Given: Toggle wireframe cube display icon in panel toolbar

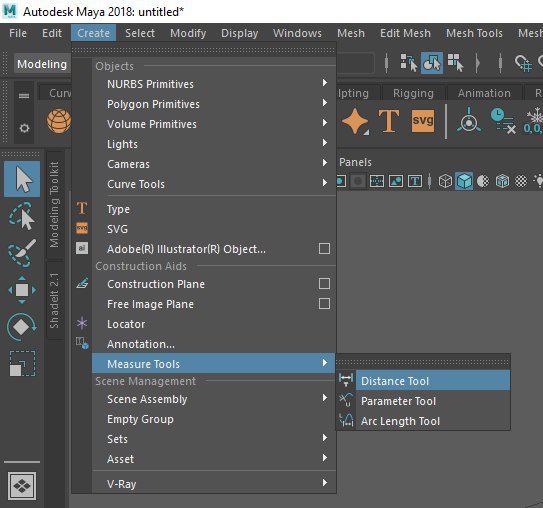Looking at the screenshot, I should (x=445, y=181).
